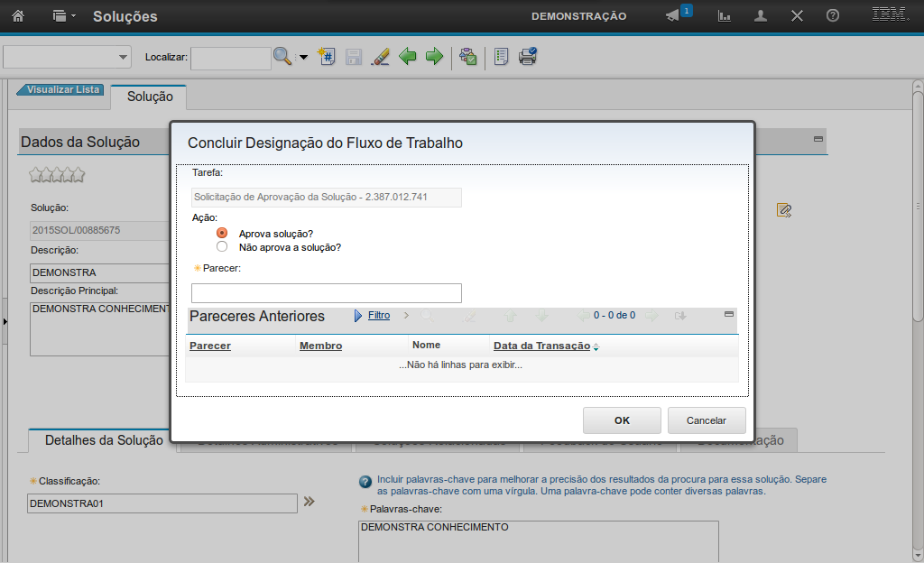Open the user profile icon

click(x=761, y=16)
